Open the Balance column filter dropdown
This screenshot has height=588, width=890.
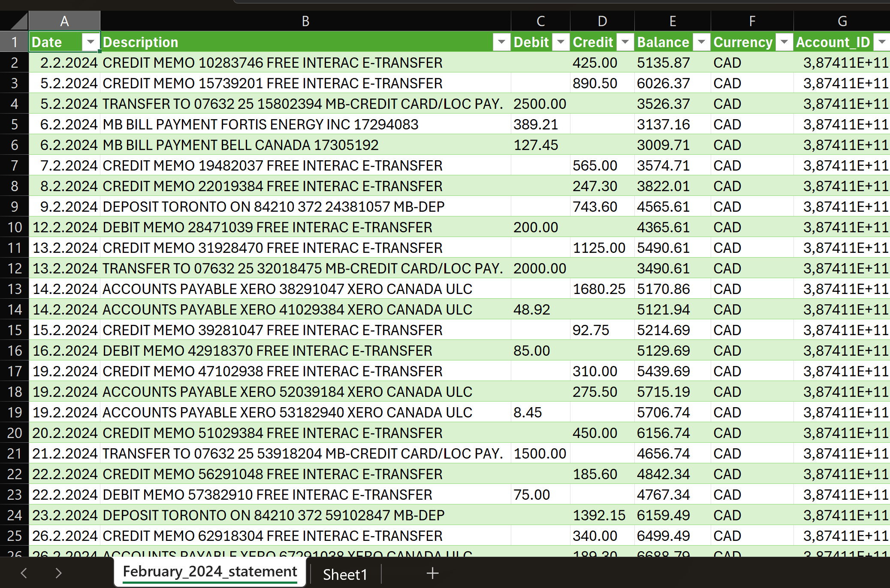click(701, 42)
